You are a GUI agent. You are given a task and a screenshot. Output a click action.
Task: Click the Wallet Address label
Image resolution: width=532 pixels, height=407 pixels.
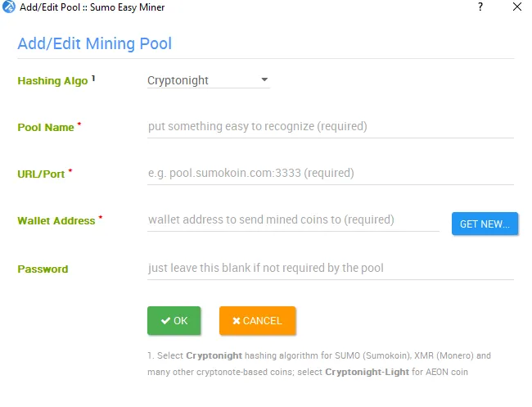[x=56, y=221]
